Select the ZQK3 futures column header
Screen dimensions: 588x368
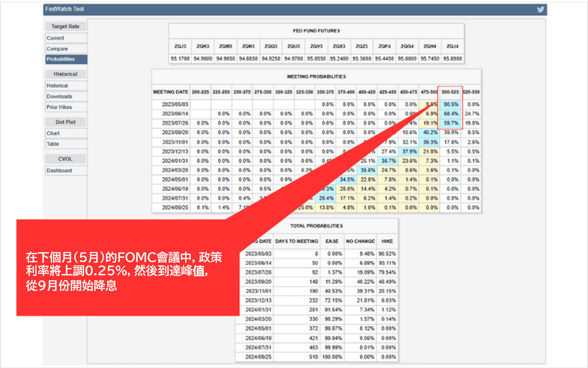click(203, 46)
